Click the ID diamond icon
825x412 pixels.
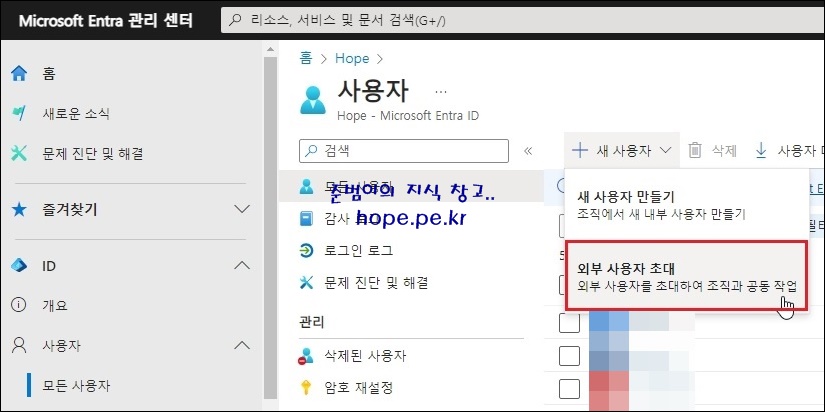(19, 266)
